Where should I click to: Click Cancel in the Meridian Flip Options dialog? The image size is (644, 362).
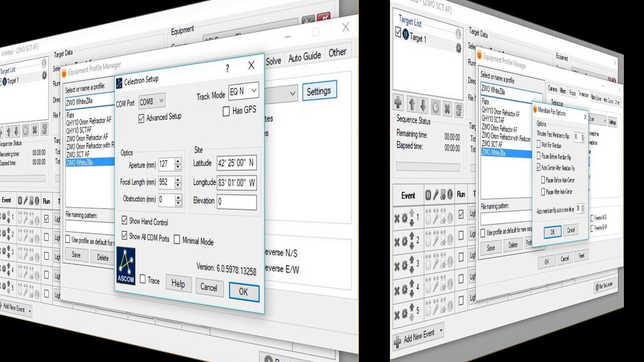coord(571,230)
